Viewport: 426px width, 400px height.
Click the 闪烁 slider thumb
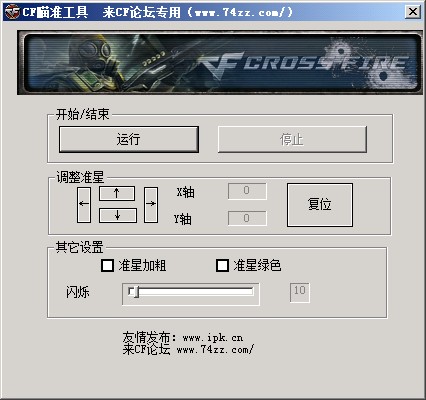[x=134, y=292]
